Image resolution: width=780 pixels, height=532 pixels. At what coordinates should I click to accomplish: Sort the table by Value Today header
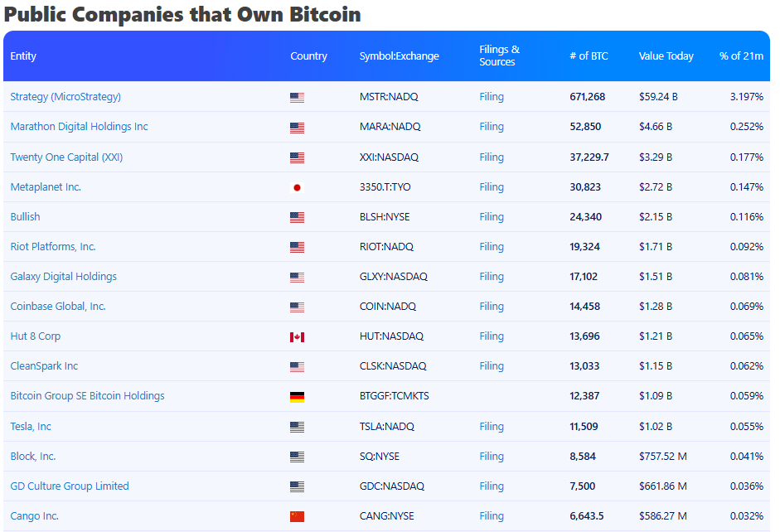666,56
